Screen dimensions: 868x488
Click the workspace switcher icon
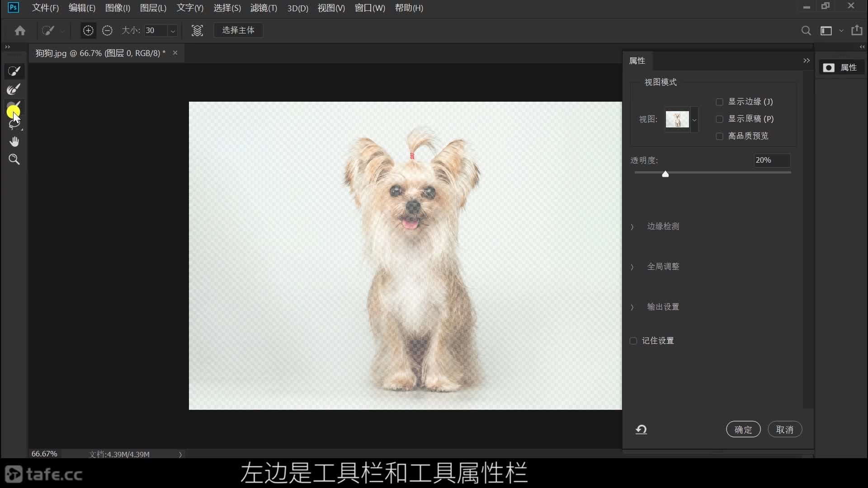coord(826,30)
